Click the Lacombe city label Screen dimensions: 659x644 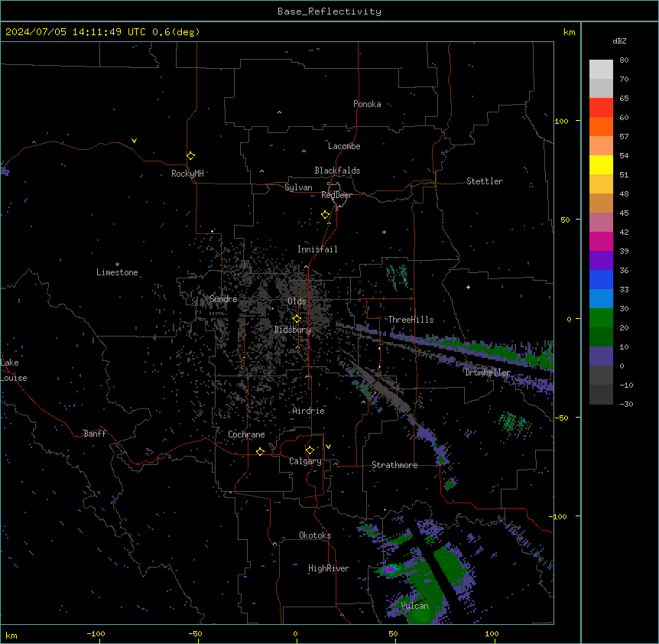point(344,146)
